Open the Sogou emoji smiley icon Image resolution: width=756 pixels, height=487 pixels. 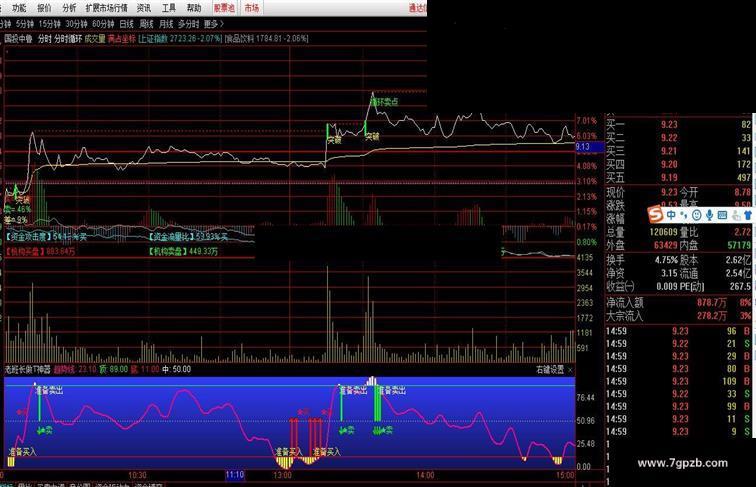[x=696, y=215]
